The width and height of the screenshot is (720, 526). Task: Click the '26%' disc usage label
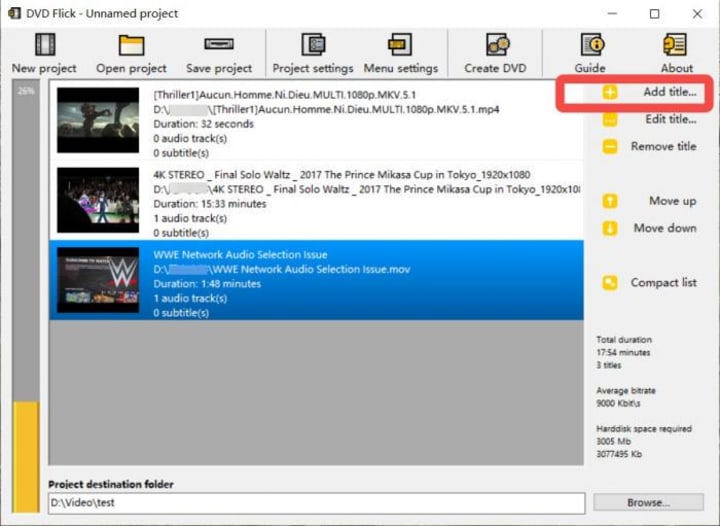click(26, 91)
